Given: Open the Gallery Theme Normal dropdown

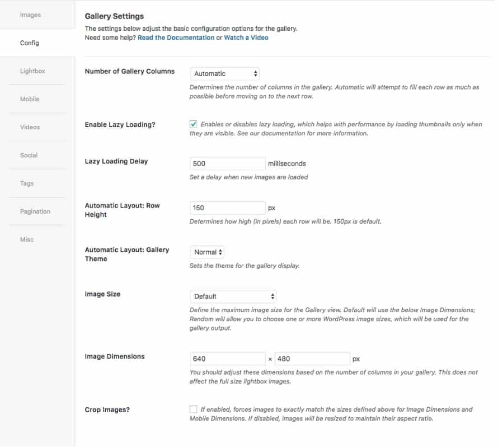Looking at the screenshot, I should click(x=208, y=252).
